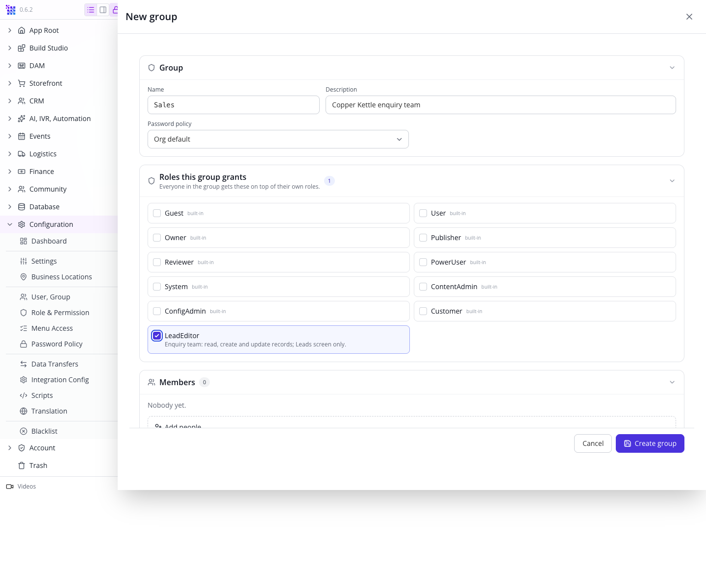Click the side panel layout icon
706x588 pixels.
[x=103, y=10]
